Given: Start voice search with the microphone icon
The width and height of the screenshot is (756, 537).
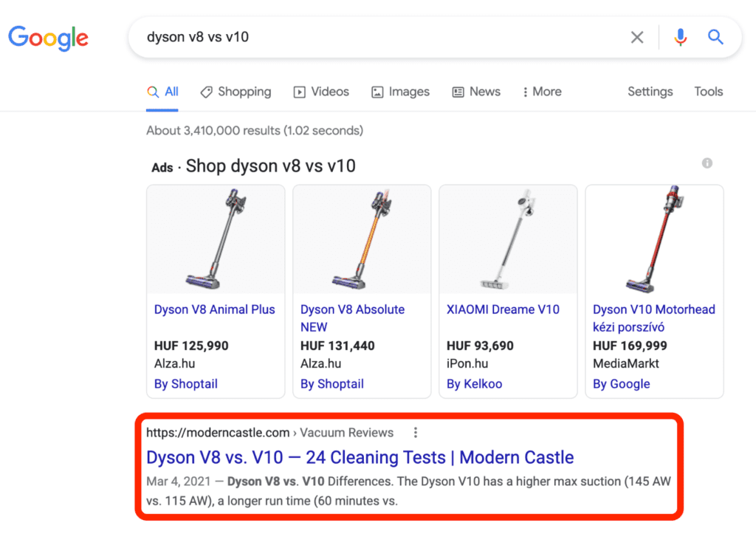Looking at the screenshot, I should 680,37.
